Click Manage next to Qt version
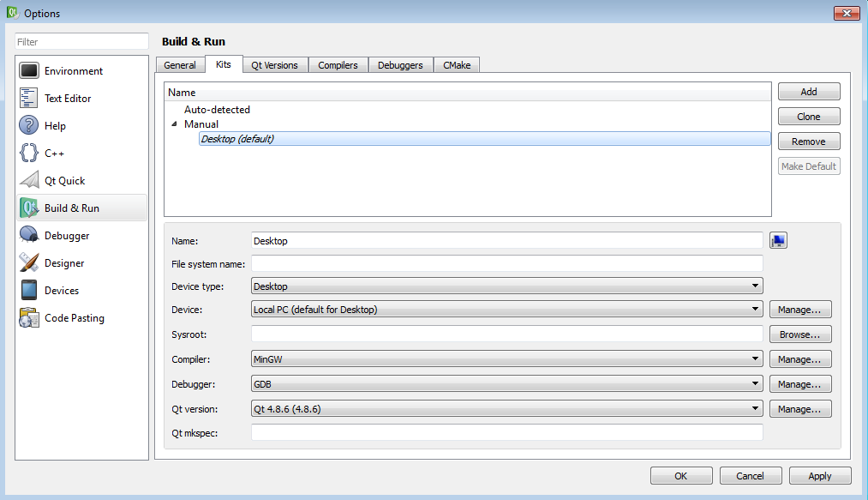This screenshot has height=500, width=868. [800, 409]
